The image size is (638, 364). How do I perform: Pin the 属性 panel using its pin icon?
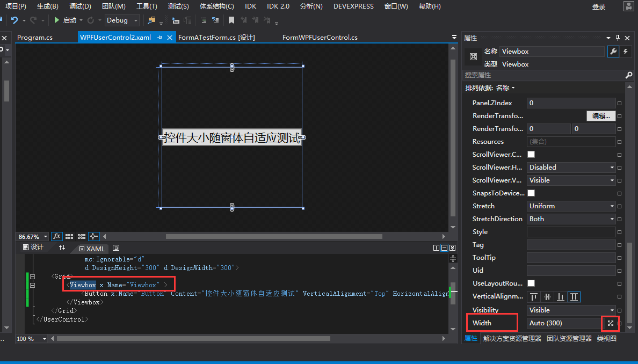coord(618,38)
